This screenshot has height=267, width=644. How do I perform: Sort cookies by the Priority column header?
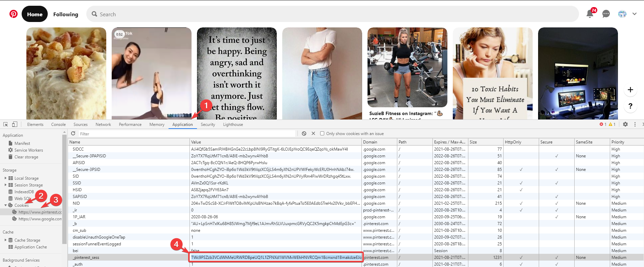pos(627,142)
